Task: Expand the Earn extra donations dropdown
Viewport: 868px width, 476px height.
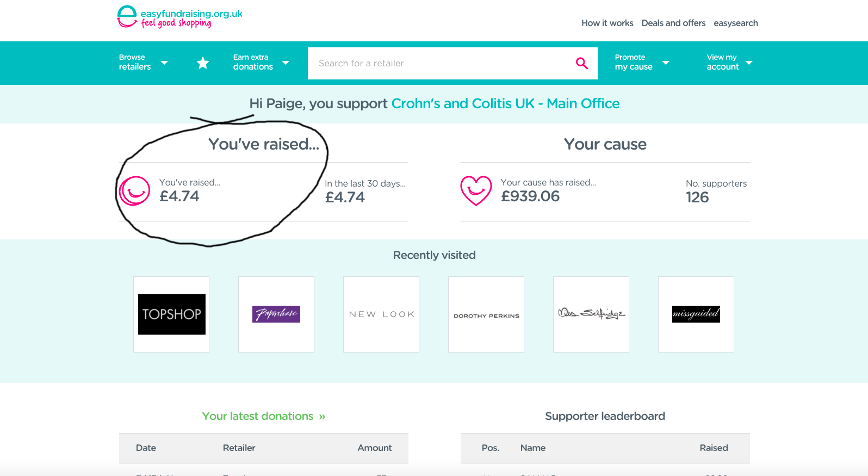Action: coord(261,63)
